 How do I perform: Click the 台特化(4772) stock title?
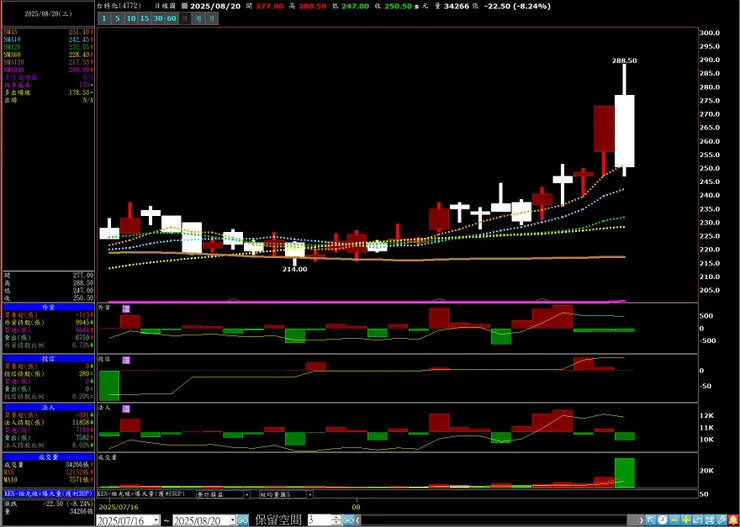[x=119, y=7]
